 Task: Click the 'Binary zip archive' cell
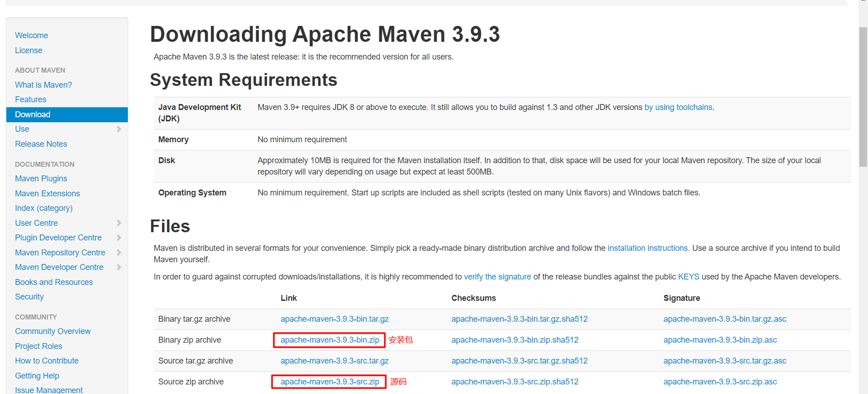click(190, 340)
